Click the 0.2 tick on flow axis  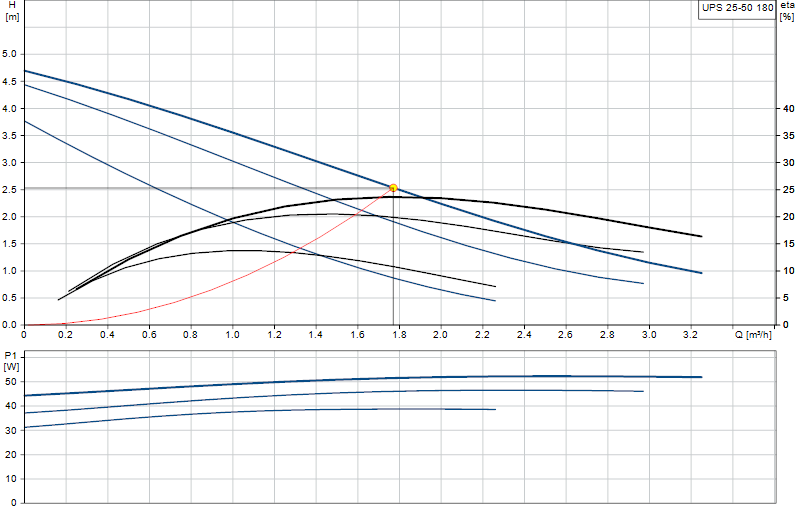click(66, 335)
